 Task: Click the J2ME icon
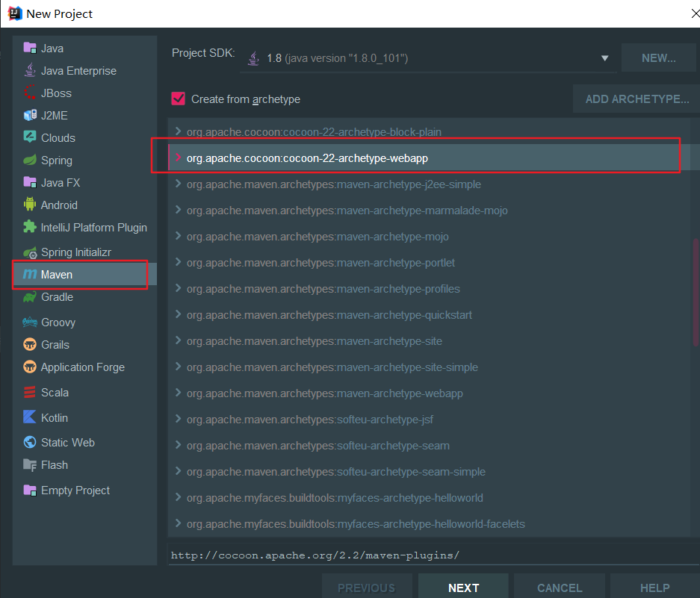coord(30,115)
